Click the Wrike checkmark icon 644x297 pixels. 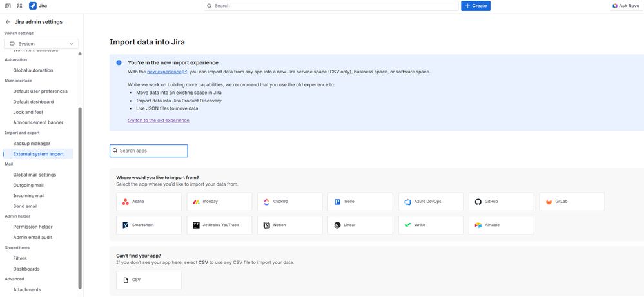pos(408,225)
